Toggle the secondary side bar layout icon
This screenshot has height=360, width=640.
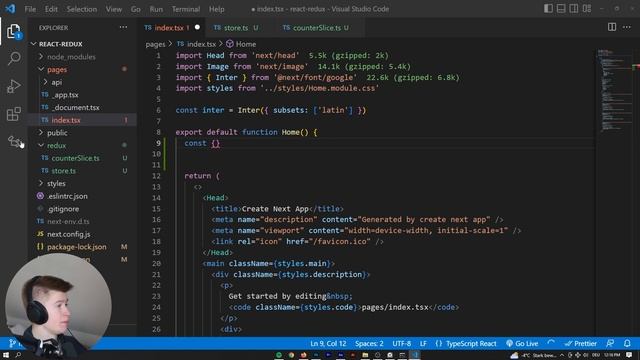click(573, 9)
